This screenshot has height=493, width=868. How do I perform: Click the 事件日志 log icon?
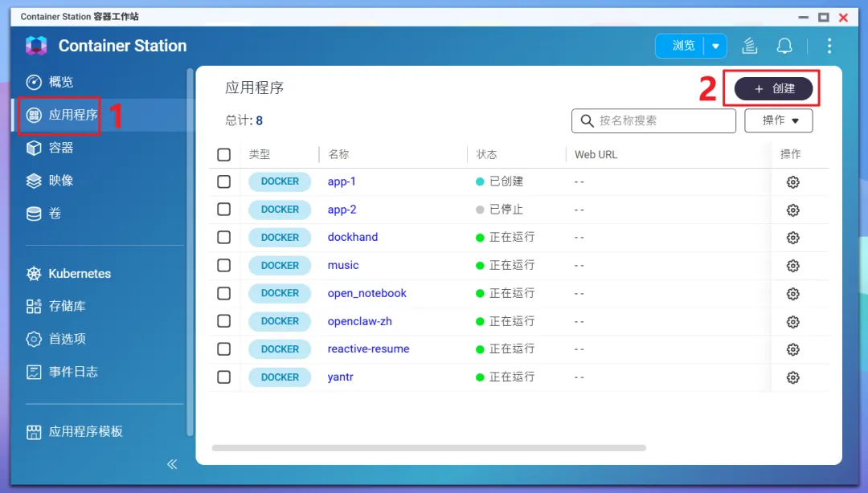click(x=34, y=372)
